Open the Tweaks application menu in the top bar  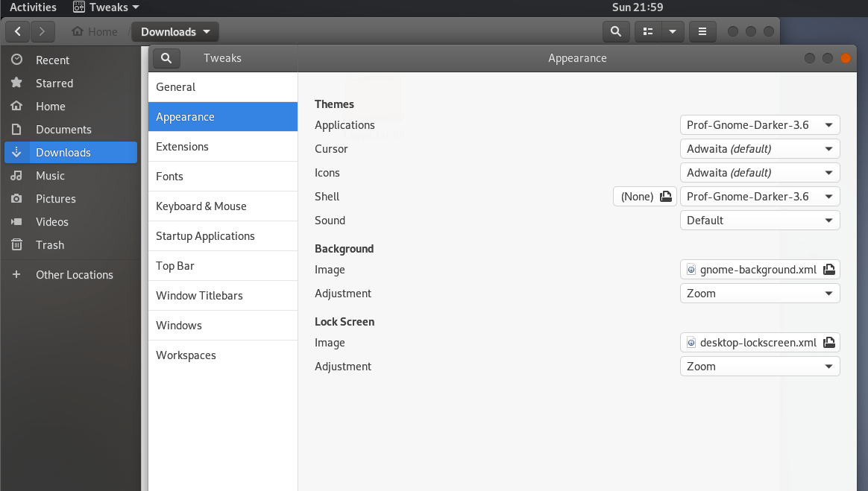click(x=105, y=7)
